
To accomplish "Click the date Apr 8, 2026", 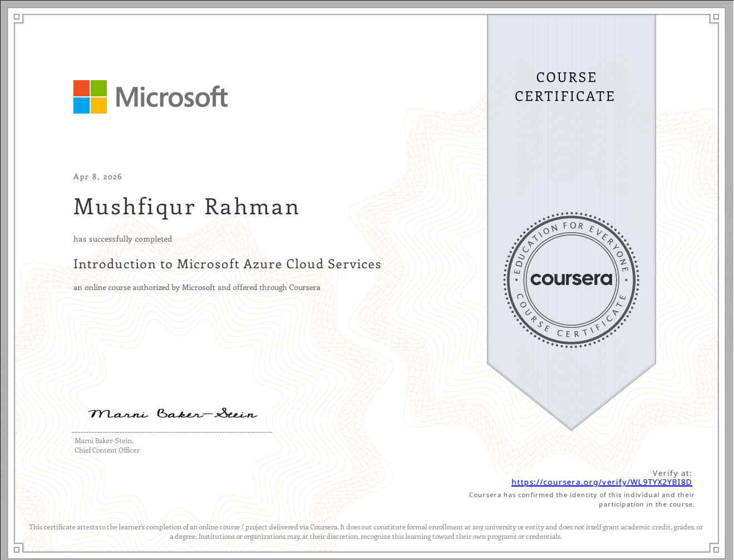I will 97,176.
